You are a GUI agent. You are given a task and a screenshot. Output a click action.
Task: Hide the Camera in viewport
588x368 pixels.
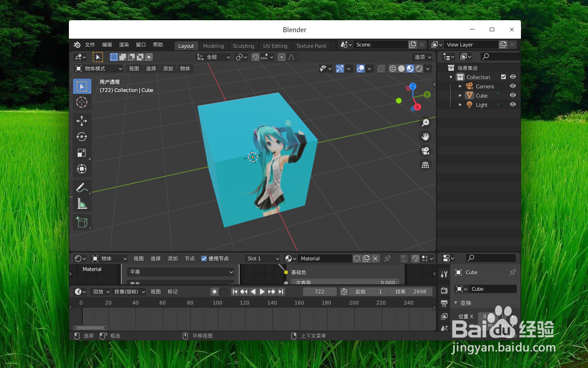pyautogui.click(x=513, y=86)
